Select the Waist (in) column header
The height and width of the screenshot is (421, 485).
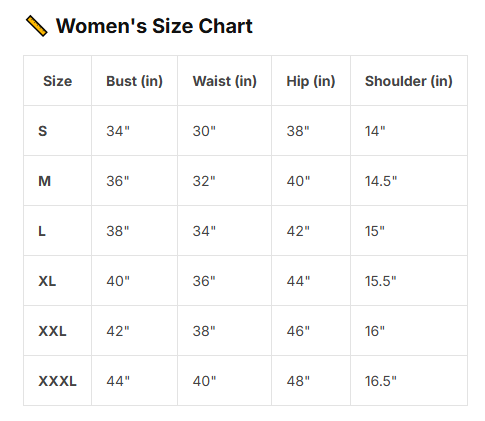click(225, 81)
